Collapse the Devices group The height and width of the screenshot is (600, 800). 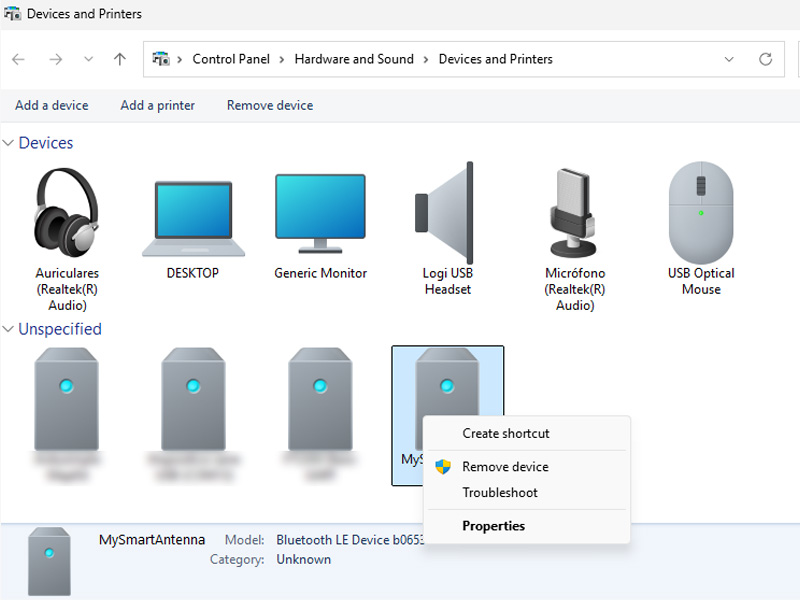click(9, 143)
